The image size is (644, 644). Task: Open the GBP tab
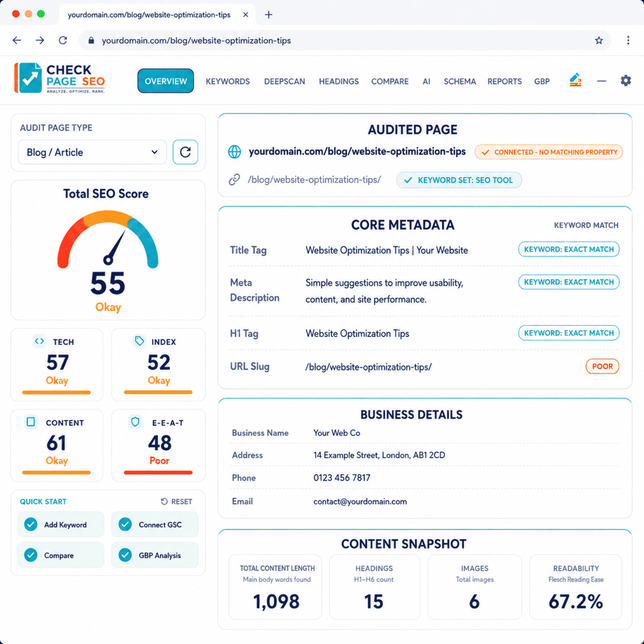tap(542, 81)
